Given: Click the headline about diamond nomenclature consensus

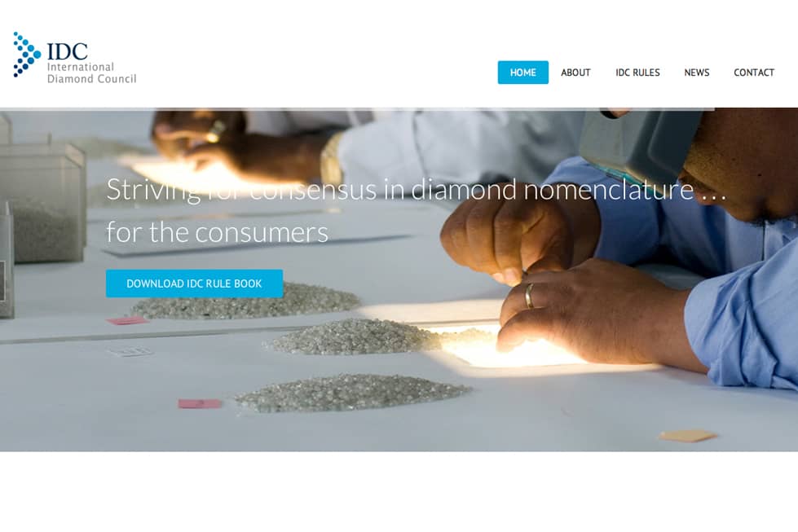Looking at the screenshot, I should click(x=417, y=190).
